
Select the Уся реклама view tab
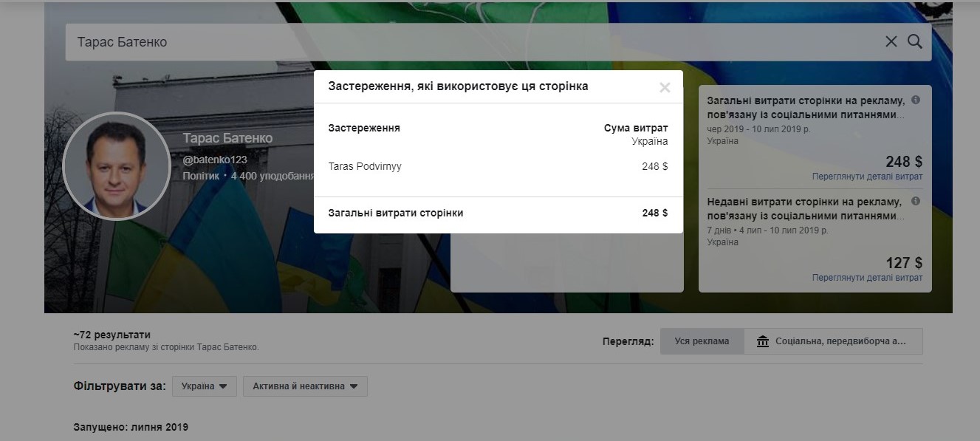[x=702, y=341]
